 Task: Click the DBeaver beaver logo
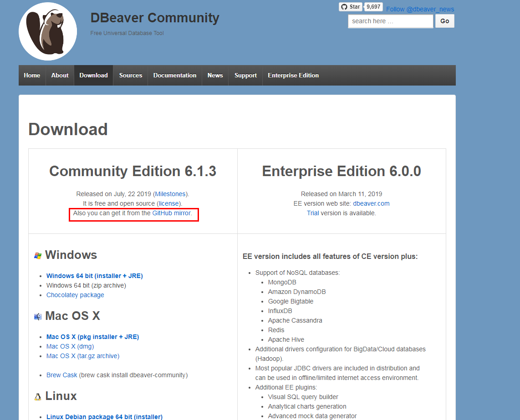48,31
